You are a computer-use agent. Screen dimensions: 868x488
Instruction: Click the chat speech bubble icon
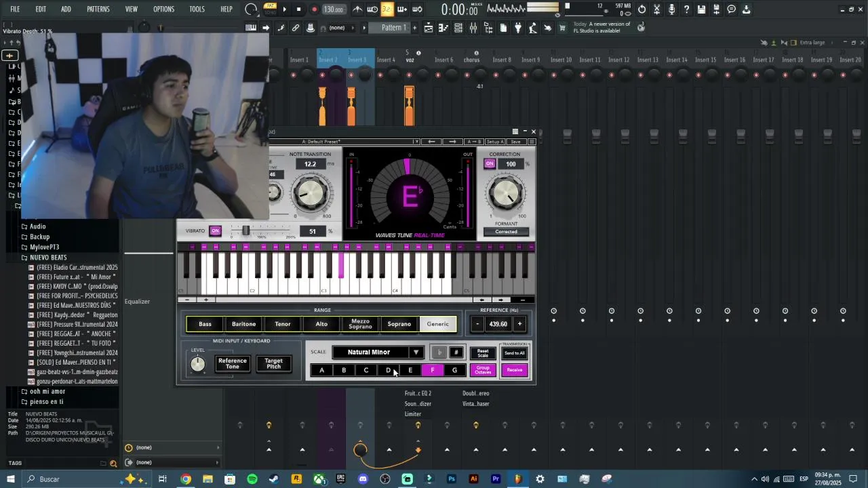click(732, 9)
